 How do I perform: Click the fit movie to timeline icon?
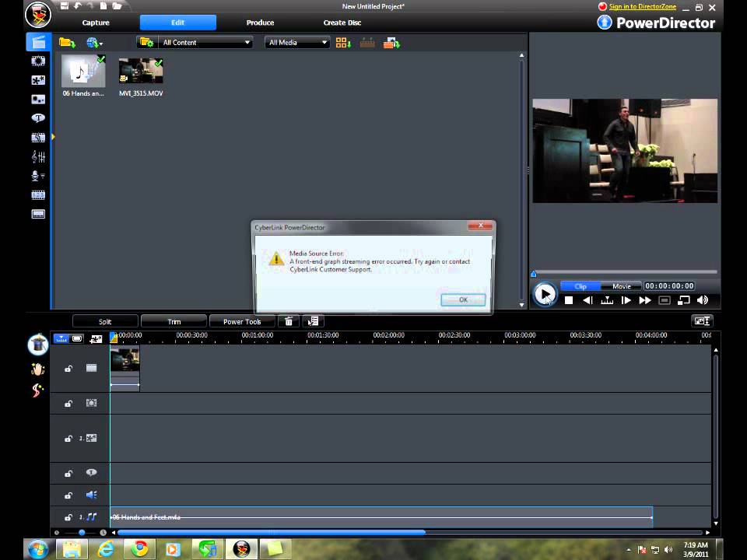click(x=96, y=339)
